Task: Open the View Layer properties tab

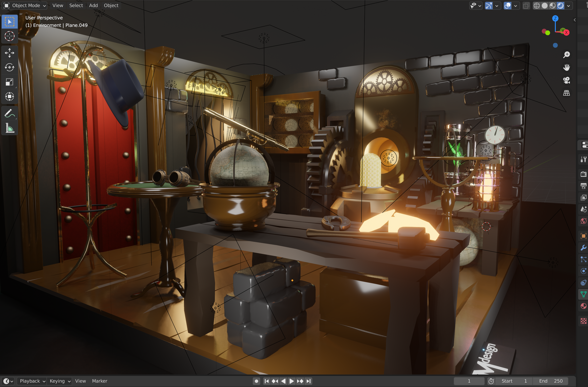Action: pyautogui.click(x=583, y=198)
